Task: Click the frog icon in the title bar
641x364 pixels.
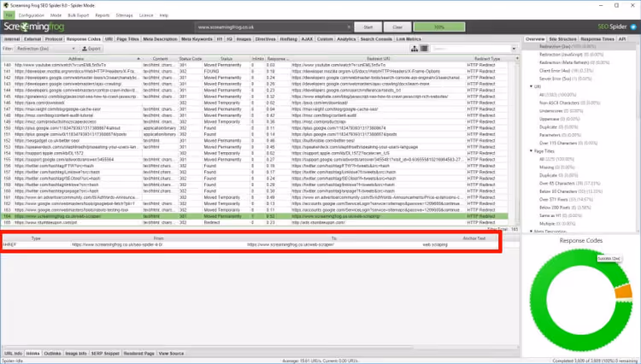Action: [6, 5]
